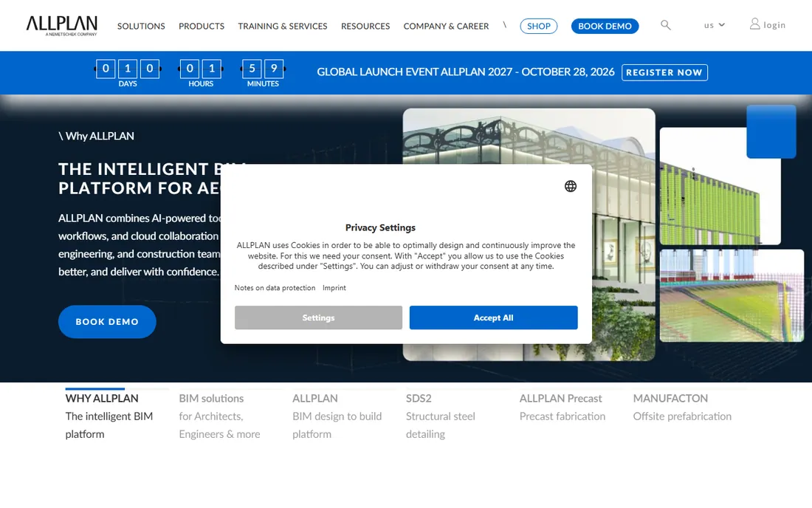Expand the 'us' region dropdown
This screenshot has height=508, width=812.
tap(714, 25)
